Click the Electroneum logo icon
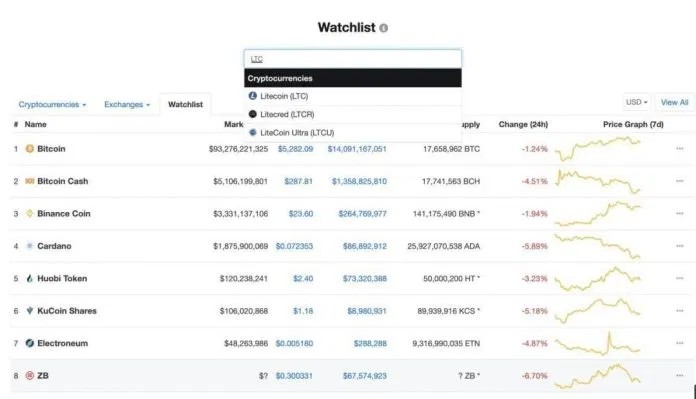The image size is (696, 399). point(30,343)
